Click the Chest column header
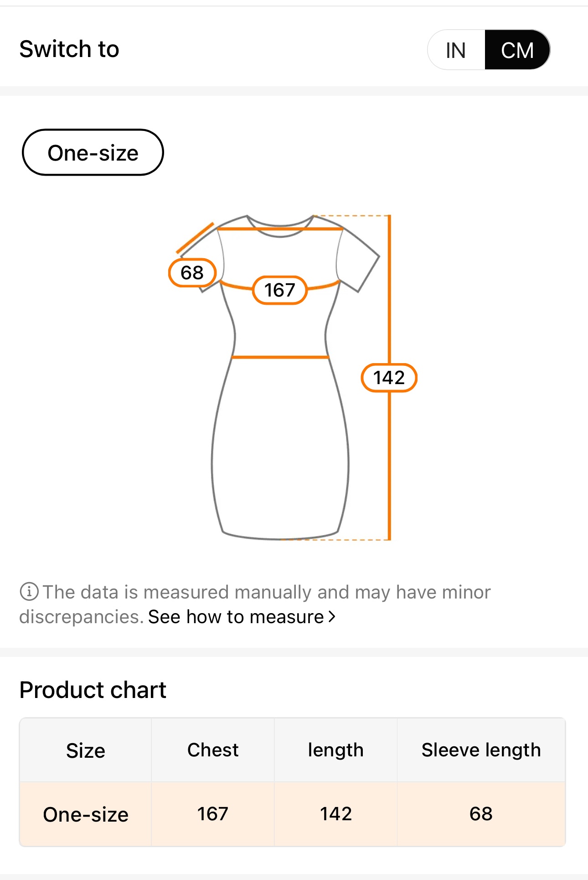 coord(213,750)
